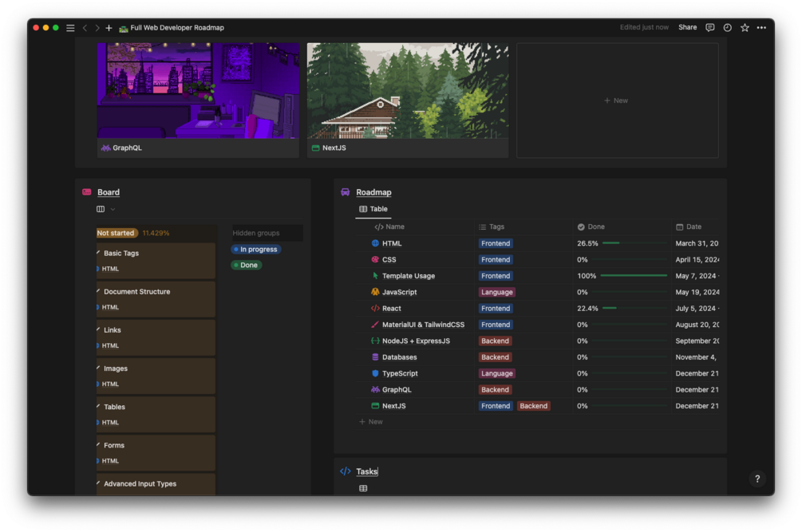Click the New card in gallery
This screenshot has height=532, width=802.
tap(617, 100)
